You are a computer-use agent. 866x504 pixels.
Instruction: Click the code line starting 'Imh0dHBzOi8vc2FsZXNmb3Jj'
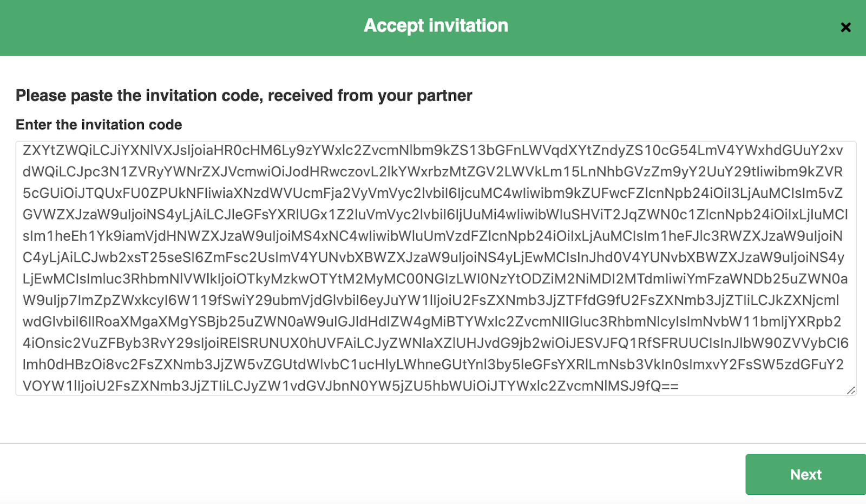(x=432, y=364)
